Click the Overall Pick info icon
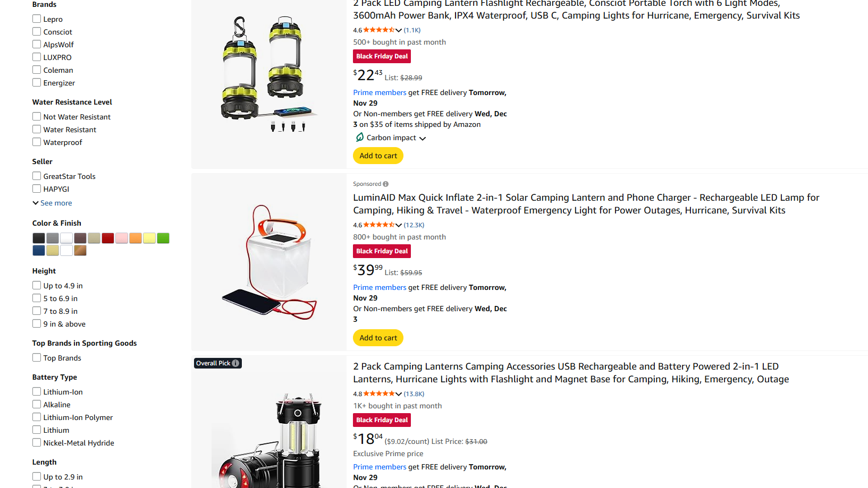The height and width of the screenshot is (488, 868). (x=235, y=363)
